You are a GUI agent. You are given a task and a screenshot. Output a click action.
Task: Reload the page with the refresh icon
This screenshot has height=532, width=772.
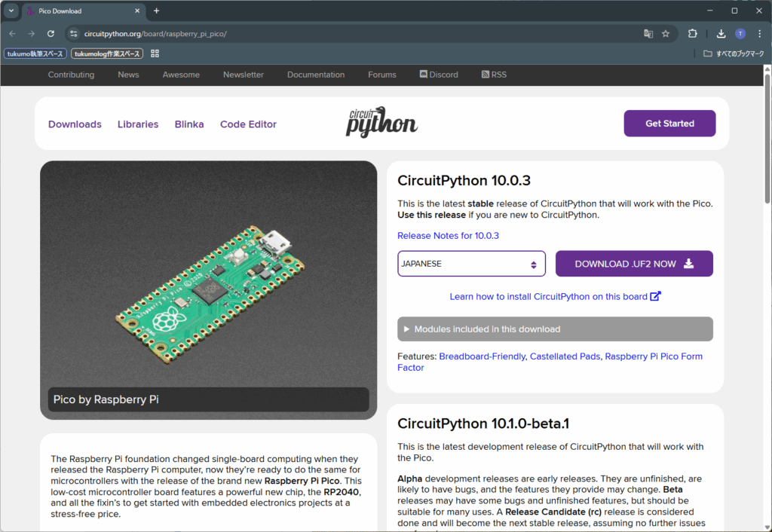point(51,34)
